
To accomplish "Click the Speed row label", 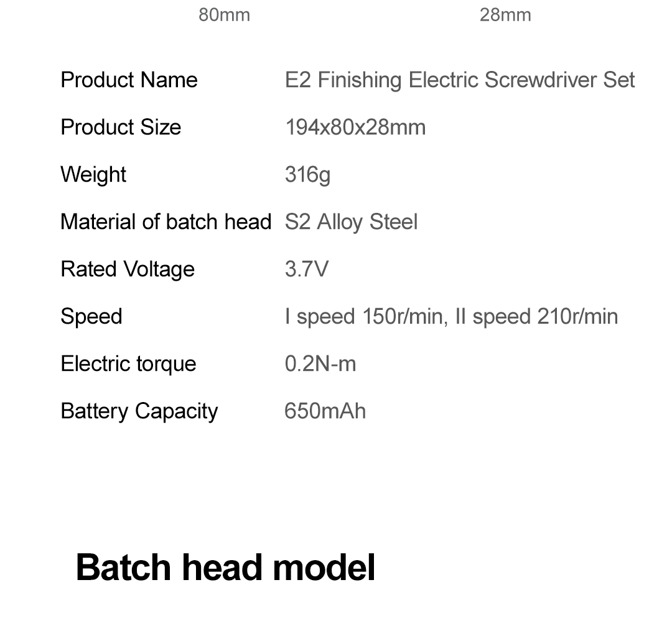I will (91, 317).
